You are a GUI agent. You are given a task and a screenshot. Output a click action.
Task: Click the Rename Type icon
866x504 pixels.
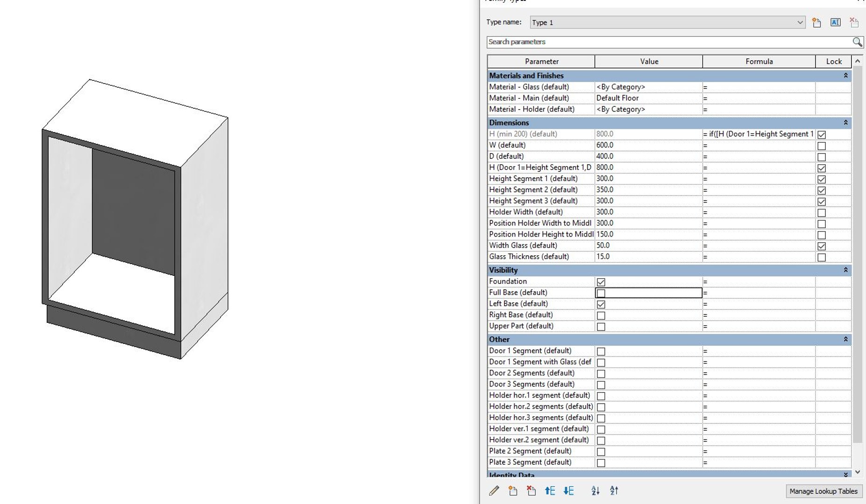pos(836,22)
